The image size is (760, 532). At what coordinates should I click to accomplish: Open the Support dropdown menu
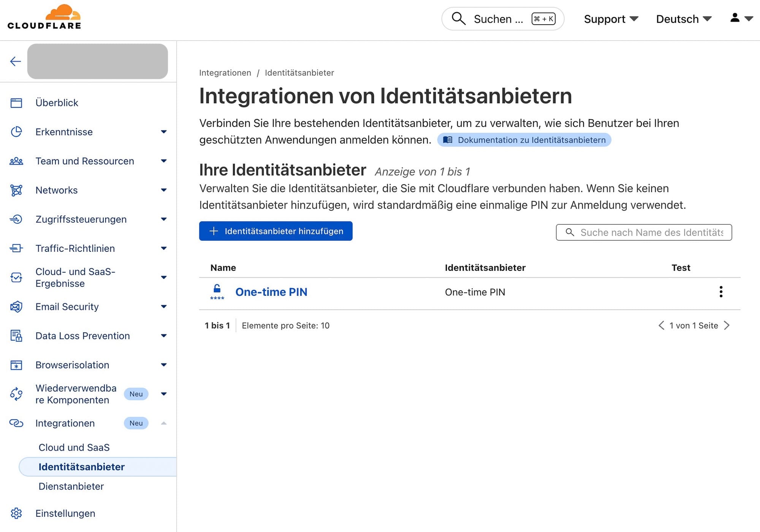click(611, 19)
